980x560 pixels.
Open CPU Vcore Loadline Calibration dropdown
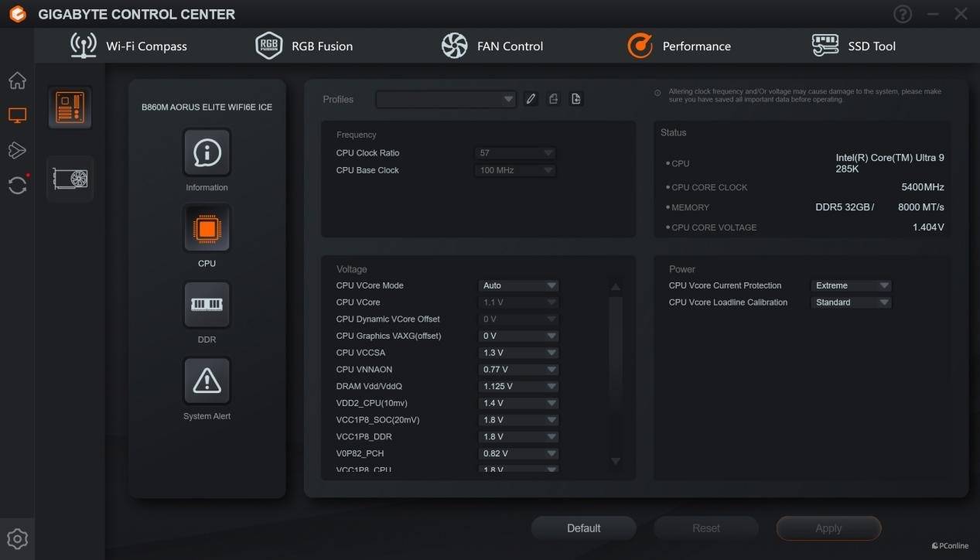[x=851, y=302]
